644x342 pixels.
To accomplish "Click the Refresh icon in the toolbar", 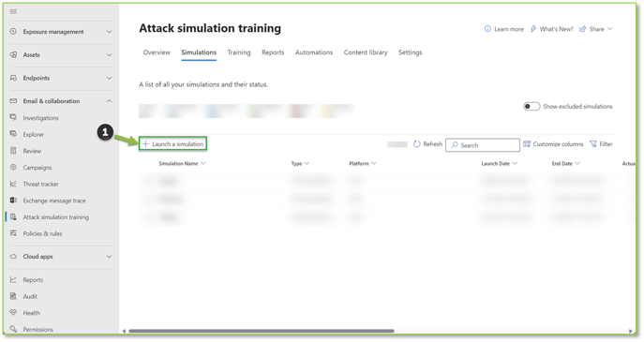I will [x=417, y=144].
